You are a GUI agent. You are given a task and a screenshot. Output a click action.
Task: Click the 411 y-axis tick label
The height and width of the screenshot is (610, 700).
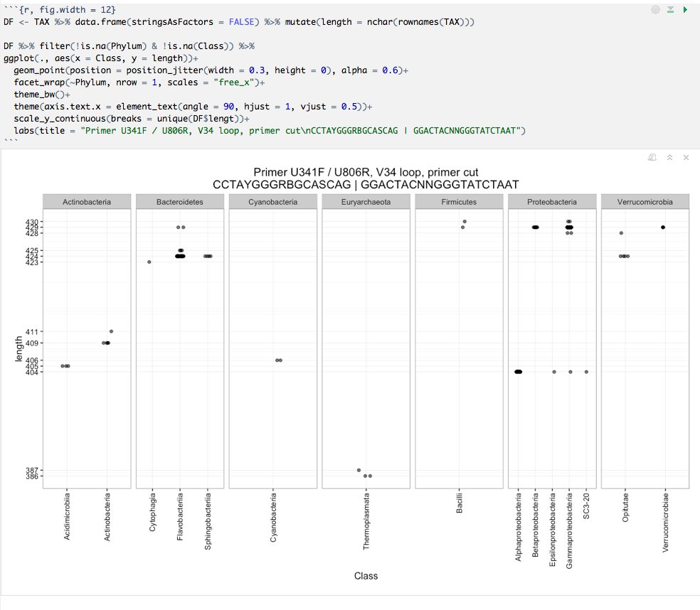pyautogui.click(x=32, y=331)
